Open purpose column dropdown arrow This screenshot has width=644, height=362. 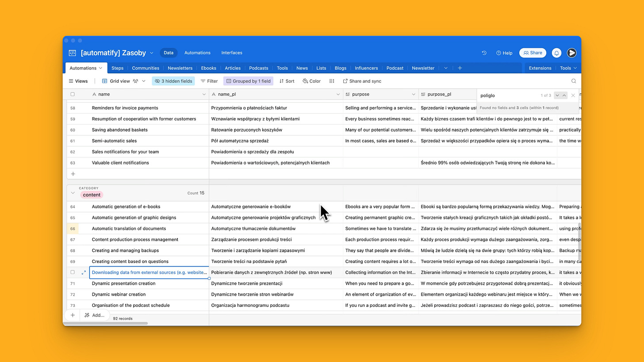click(414, 94)
